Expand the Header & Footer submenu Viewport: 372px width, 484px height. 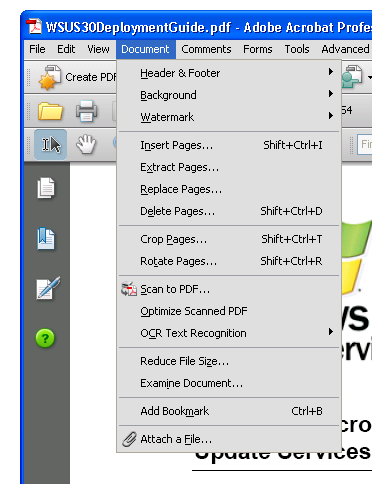(229, 73)
